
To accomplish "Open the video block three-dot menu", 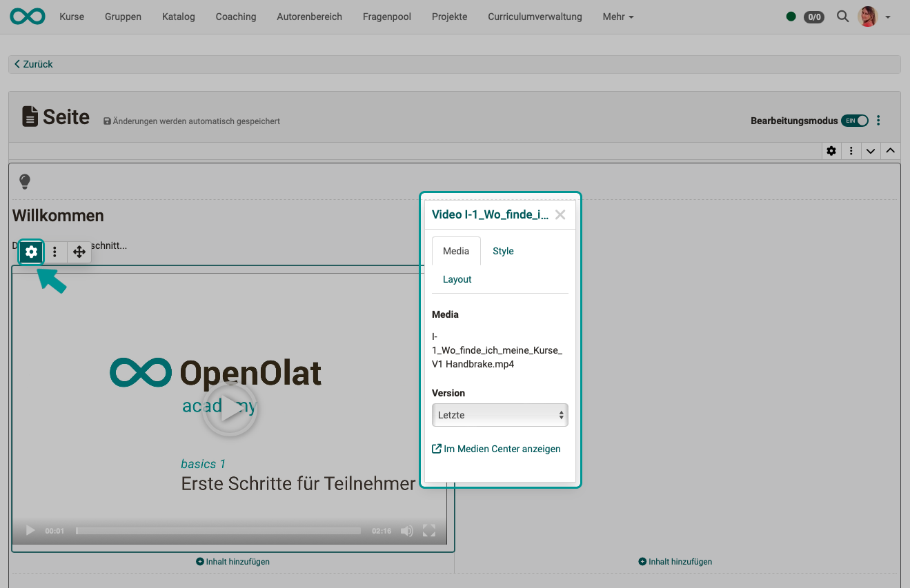I will [55, 252].
